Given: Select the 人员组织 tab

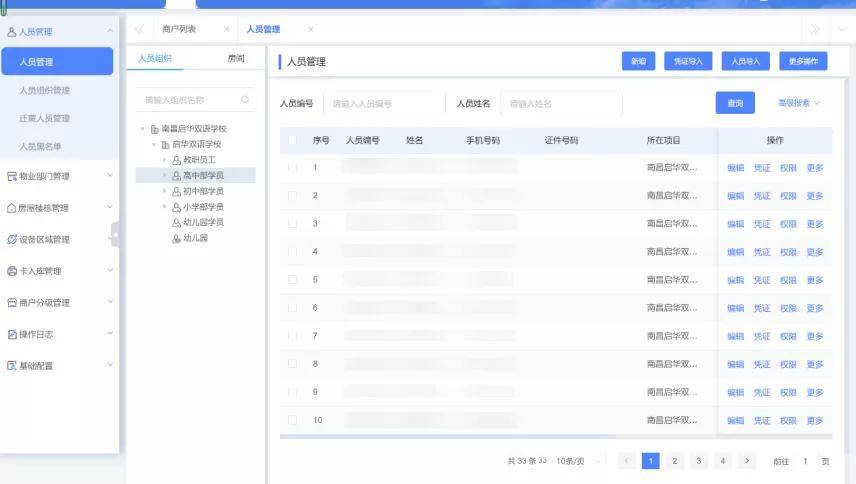Looking at the screenshot, I should (x=155, y=58).
